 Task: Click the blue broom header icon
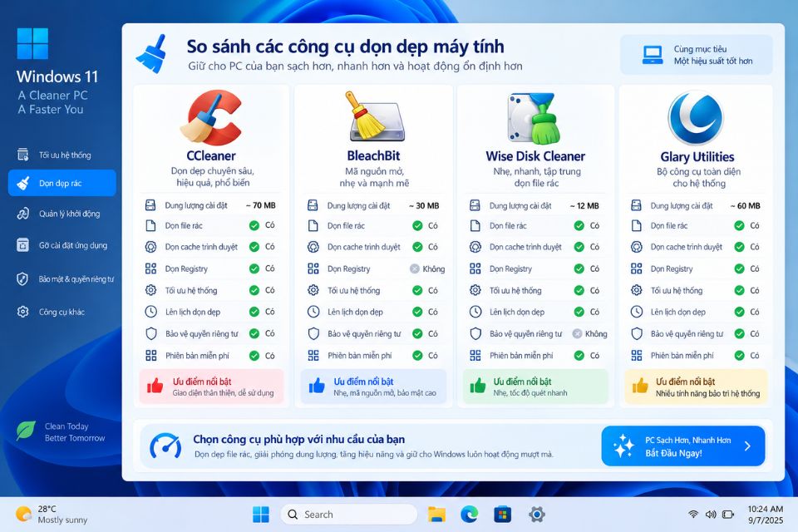coord(151,54)
